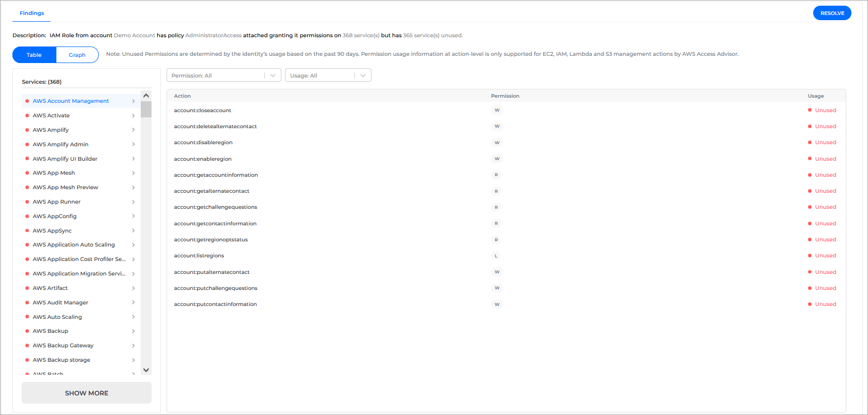
Task: Click Unused status for account:listregions
Action: [822, 256]
